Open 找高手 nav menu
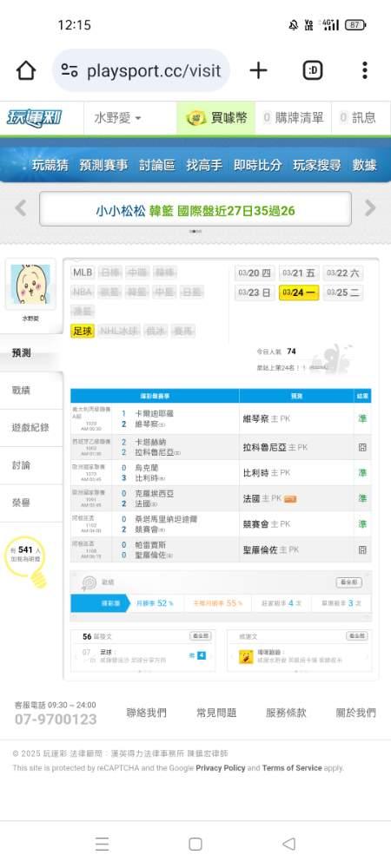The width and height of the screenshot is (391, 868). tap(204, 165)
